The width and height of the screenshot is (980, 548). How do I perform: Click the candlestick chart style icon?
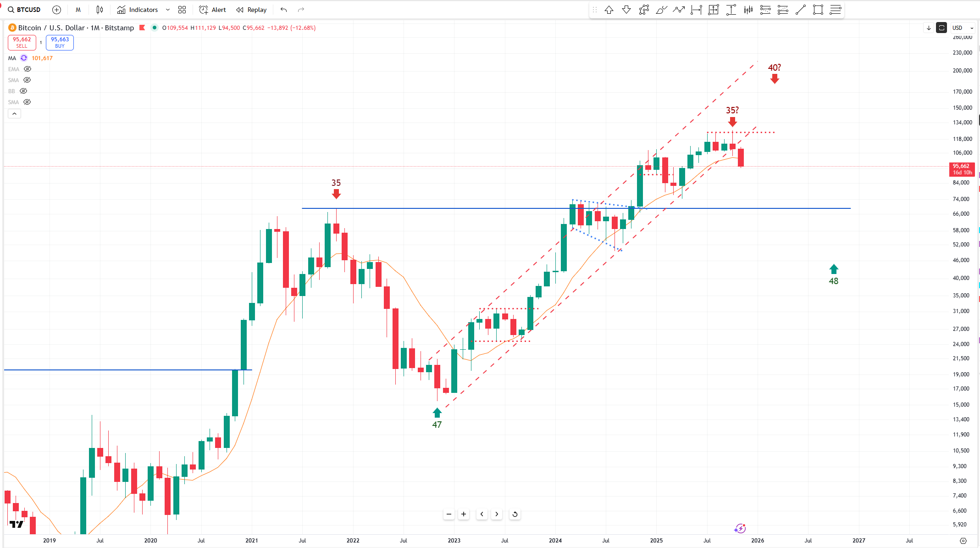pos(100,10)
